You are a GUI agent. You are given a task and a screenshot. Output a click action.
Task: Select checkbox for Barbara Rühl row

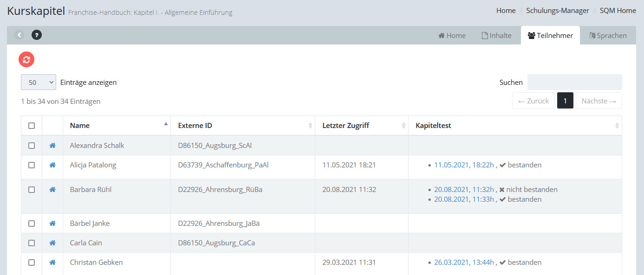32,190
